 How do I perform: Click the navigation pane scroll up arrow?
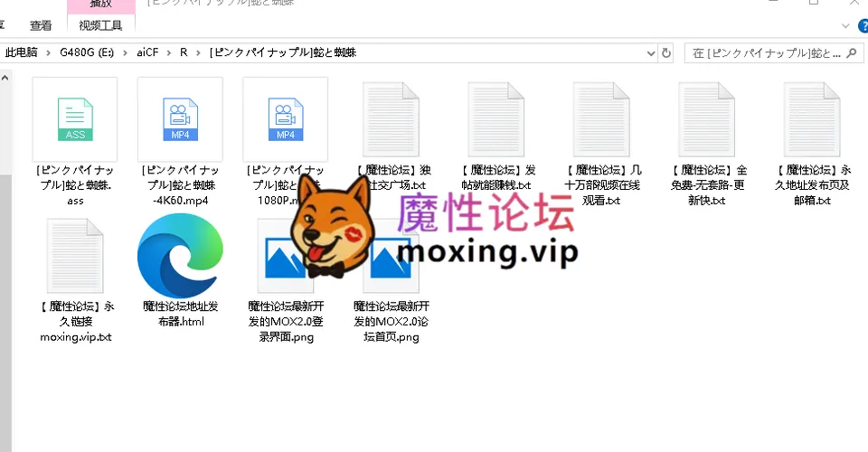pyautogui.click(x=5, y=78)
